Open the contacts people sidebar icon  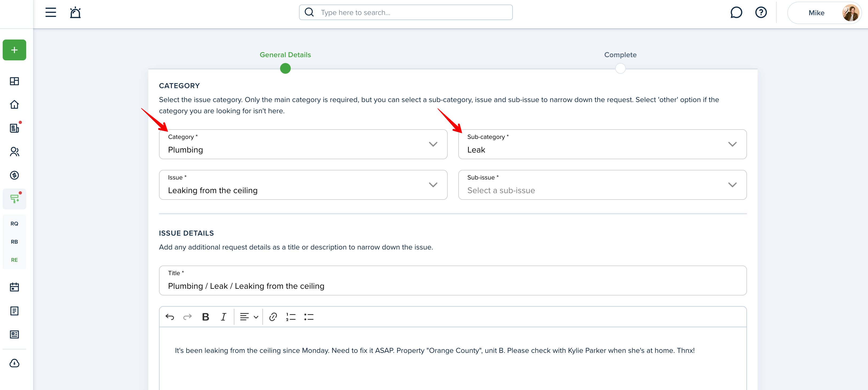click(x=14, y=151)
